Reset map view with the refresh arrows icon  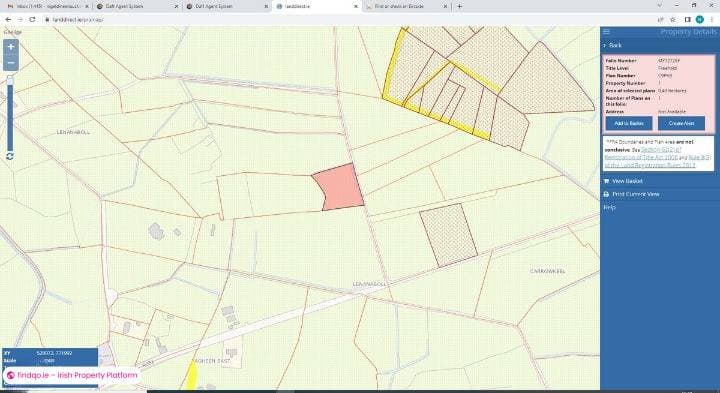(10, 157)
